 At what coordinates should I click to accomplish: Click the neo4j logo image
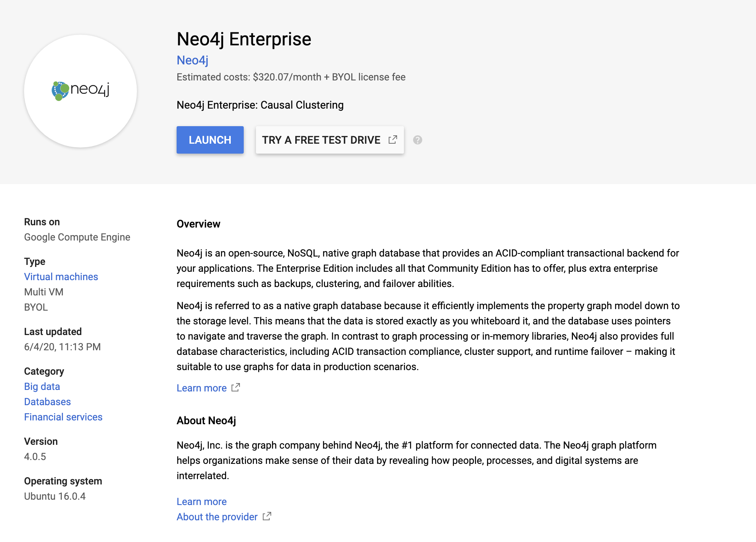(x=80, y=91)
